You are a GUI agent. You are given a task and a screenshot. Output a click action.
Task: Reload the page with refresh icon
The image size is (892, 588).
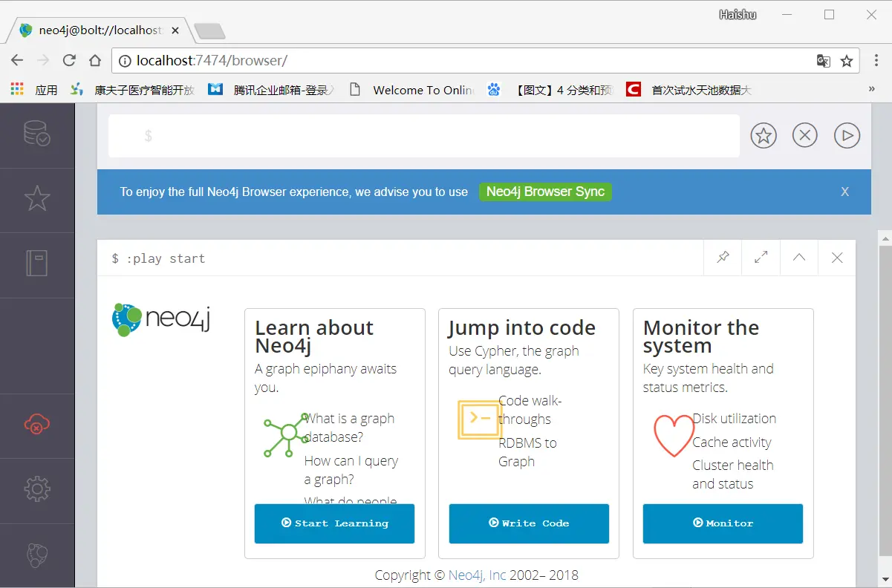(69, 61)
